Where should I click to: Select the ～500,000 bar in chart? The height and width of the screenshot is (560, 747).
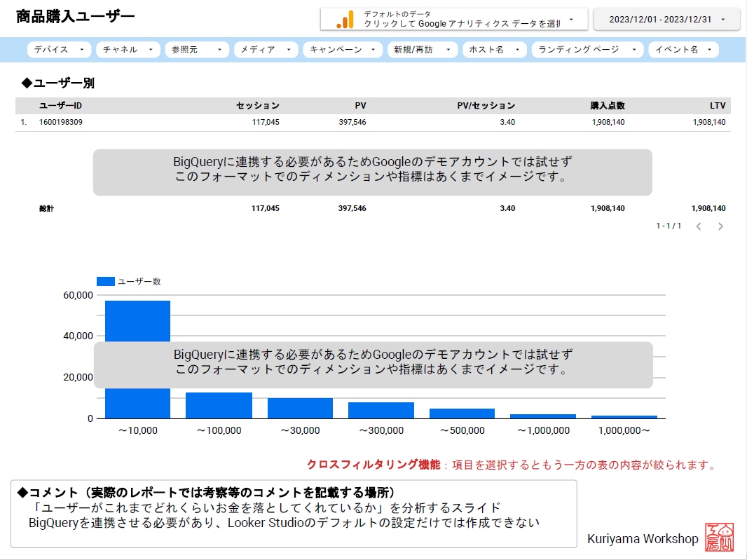462,414
